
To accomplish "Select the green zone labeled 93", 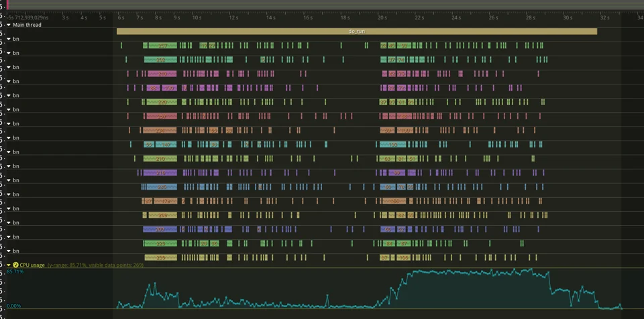I will pos(404,46).
